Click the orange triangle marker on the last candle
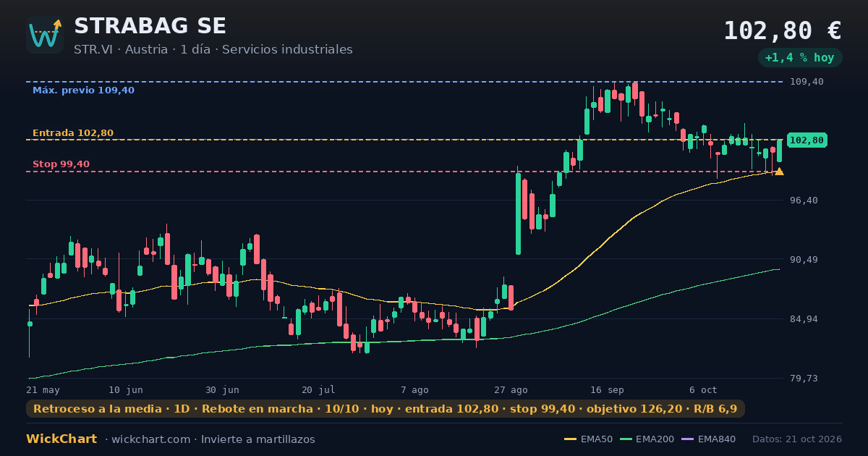The image size is (868, 456). (x=779, y=172)
